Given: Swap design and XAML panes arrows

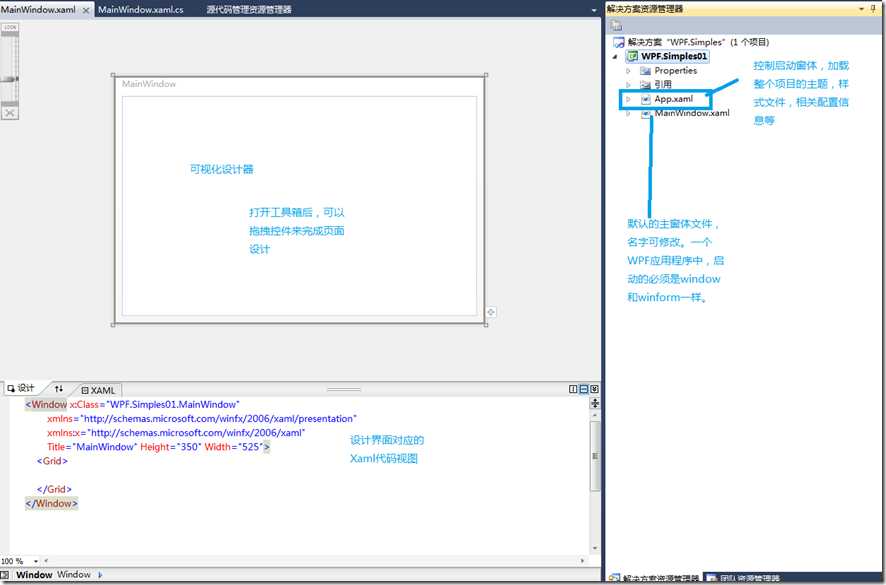Looking at the screenshot, I should pos(59,389).
